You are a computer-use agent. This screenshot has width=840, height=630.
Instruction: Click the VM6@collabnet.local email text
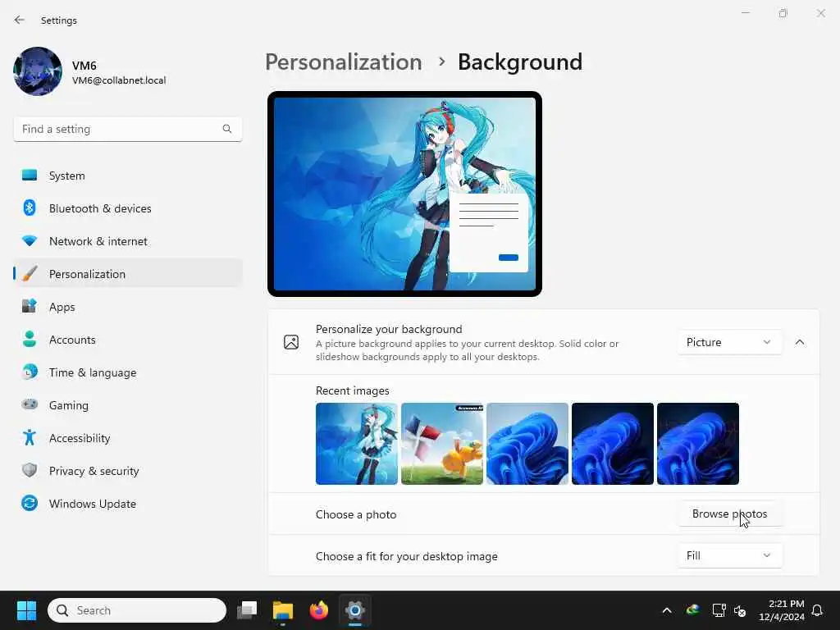point(119,80)
